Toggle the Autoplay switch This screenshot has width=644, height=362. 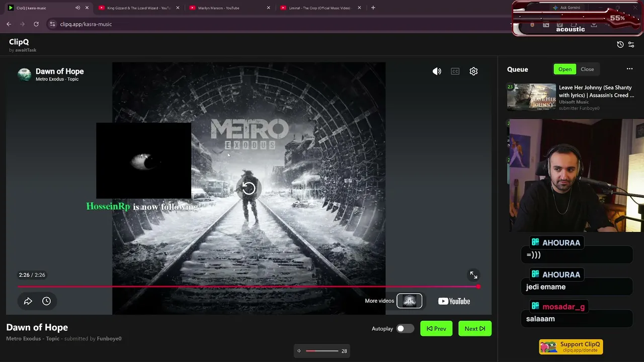[405, 329]
